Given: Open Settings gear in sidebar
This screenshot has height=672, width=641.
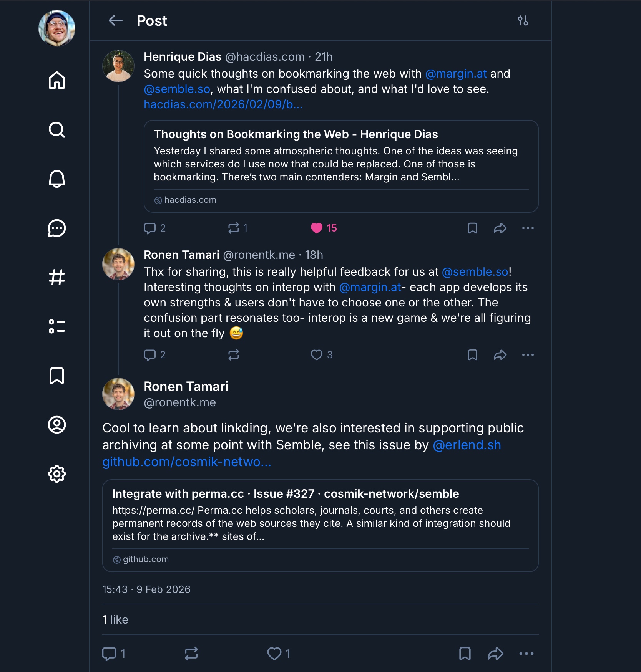Looking at the screenshot, I should [57, 474].
